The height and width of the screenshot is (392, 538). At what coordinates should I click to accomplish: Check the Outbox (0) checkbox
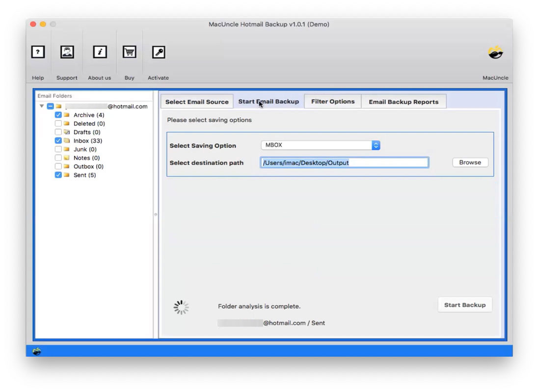click(x=58, y=166)
